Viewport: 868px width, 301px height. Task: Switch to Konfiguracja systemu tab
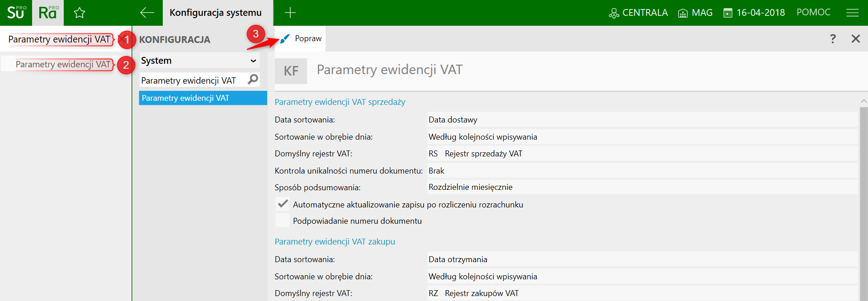tap(216, 13)
